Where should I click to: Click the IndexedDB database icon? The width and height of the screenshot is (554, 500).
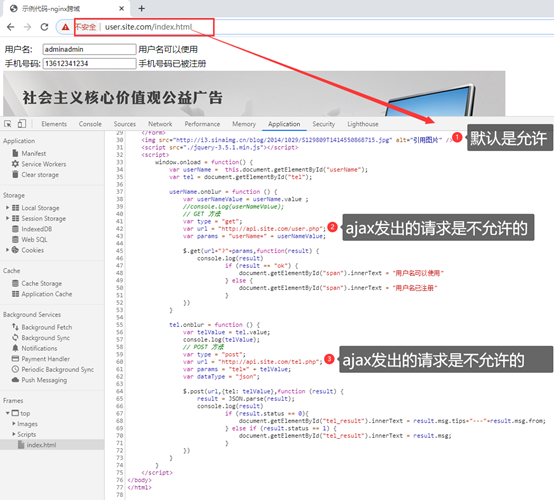[15, 229]
